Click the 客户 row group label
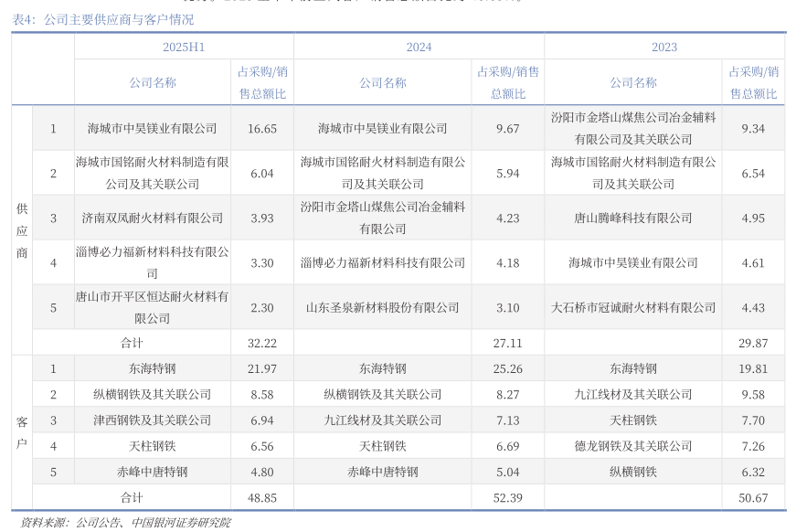 coord(22,432)
